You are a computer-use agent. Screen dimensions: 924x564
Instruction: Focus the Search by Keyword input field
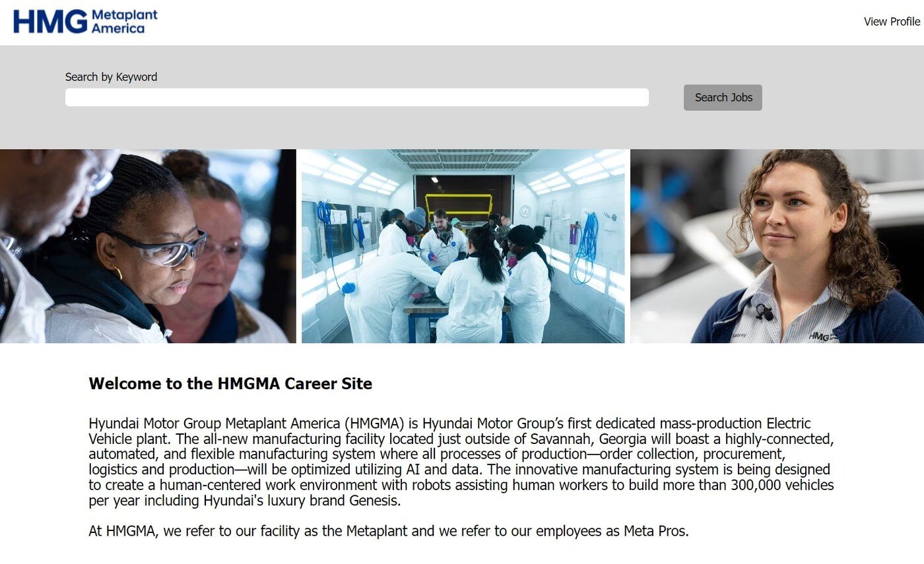(356, 98)
